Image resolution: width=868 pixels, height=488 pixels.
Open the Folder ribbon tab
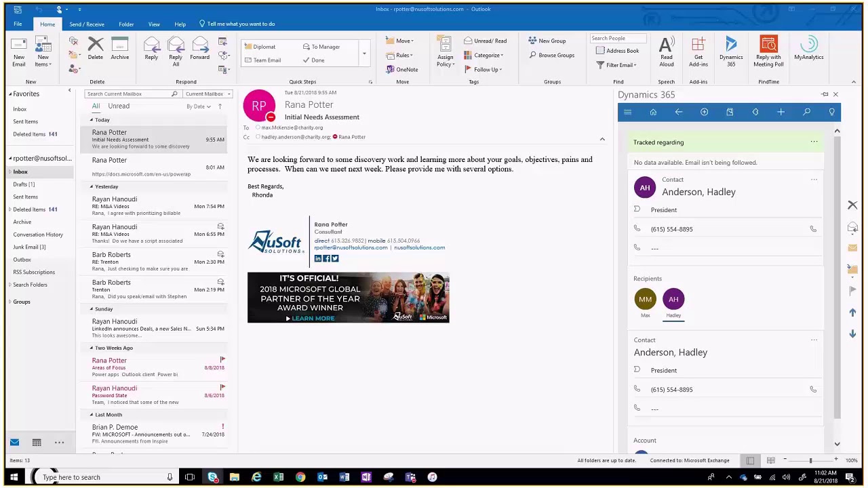(126, 24)
